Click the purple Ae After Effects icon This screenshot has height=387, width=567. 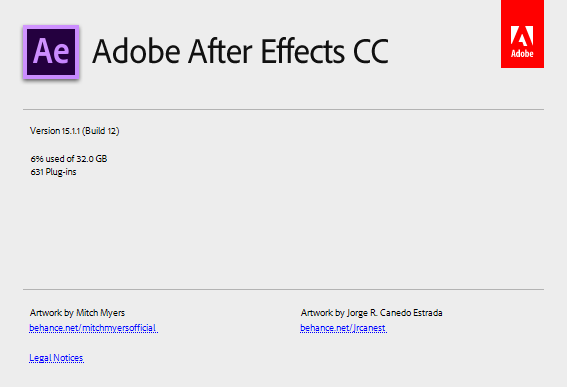(51, 52)
